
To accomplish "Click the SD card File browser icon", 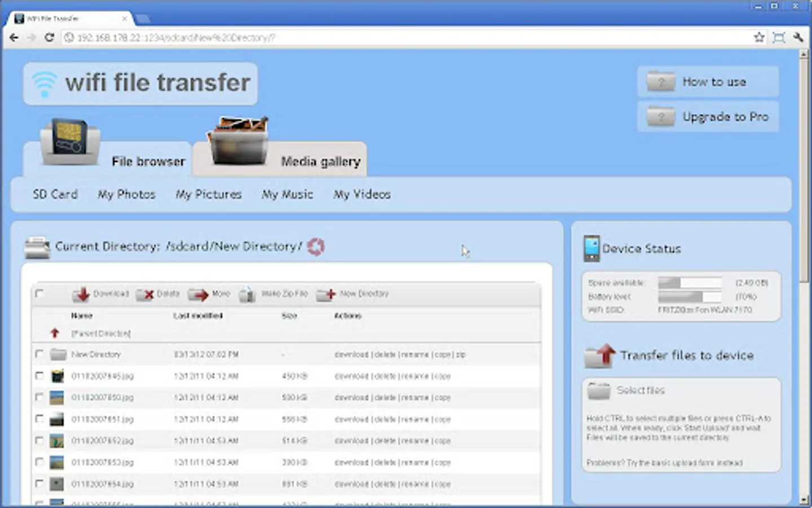I will point(70,141).
